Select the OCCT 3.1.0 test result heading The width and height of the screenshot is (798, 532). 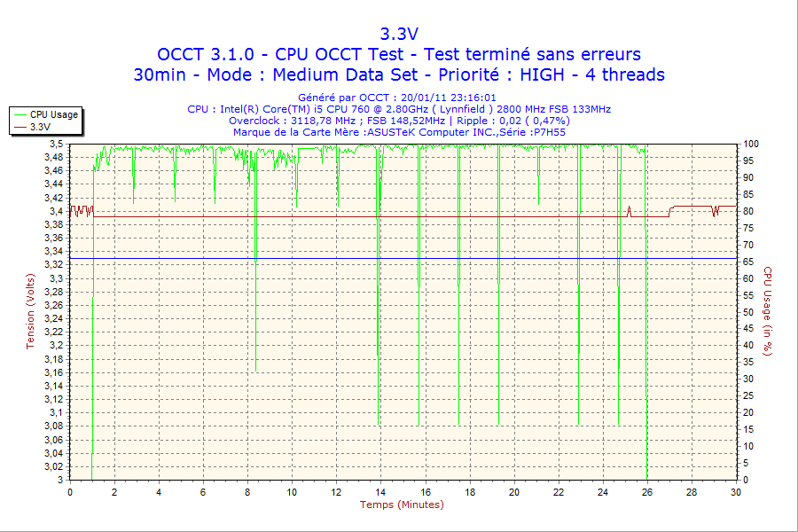tap(398, 55)
